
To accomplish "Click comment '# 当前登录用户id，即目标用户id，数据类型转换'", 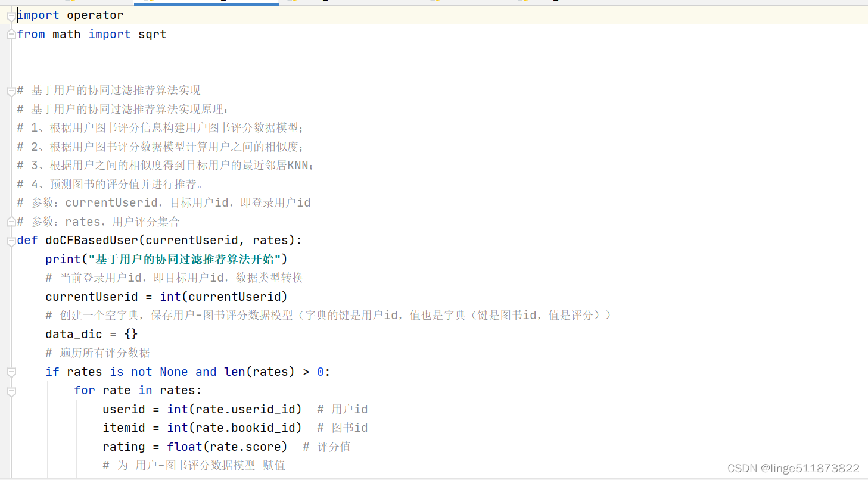I will 175,278.
